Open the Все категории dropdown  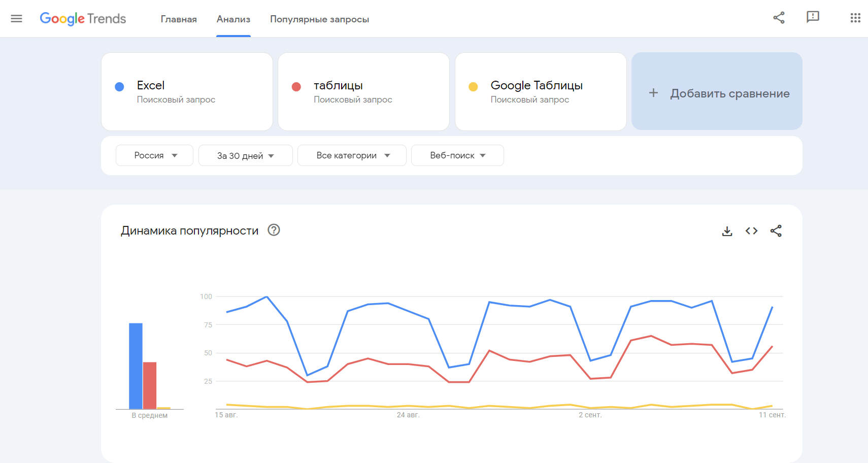click(x=352, y=155)
